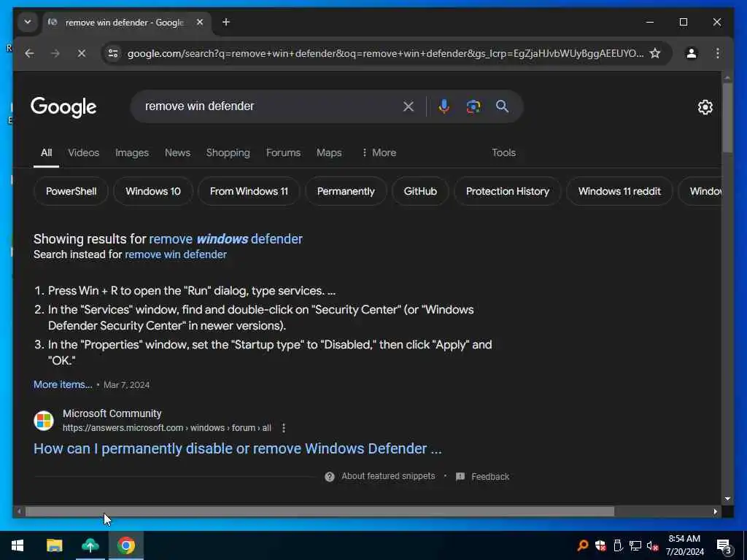Click the orange magnifier tray icon
The width and height of the screenshot is (747, 560).
click(x=583, y=545)
